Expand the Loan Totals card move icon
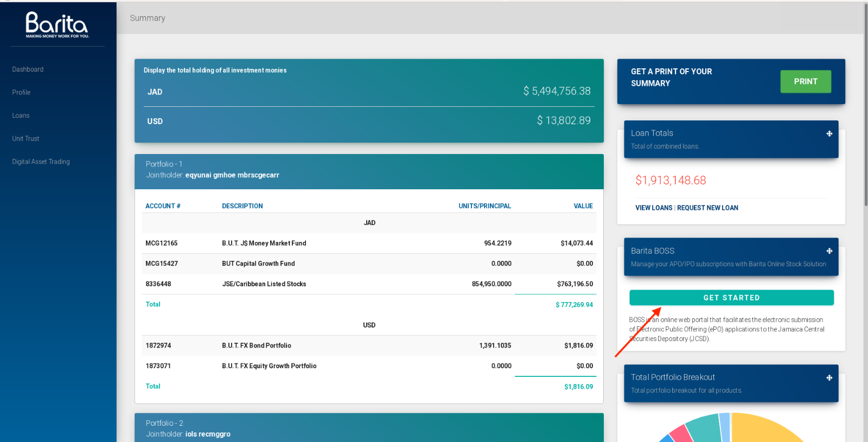Viewport: 868px width, 442px height. (x=829, y=133)
